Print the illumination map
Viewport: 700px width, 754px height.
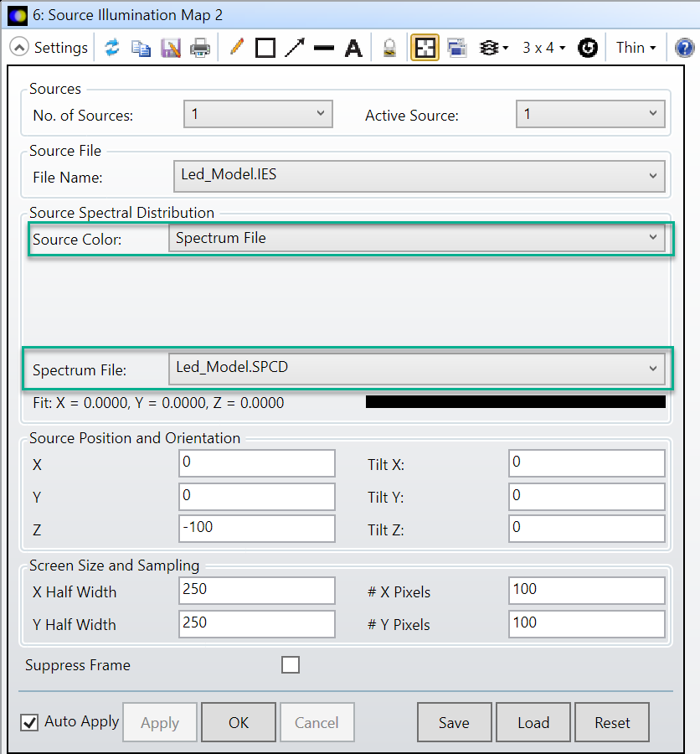pyautogui.click(x=199, y=48)
